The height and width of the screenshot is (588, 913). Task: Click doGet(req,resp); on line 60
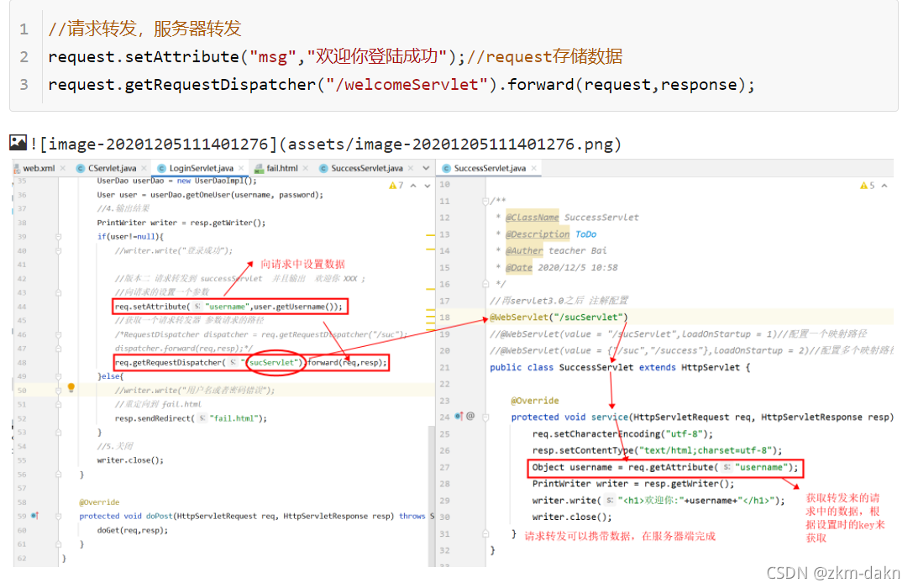132,530
